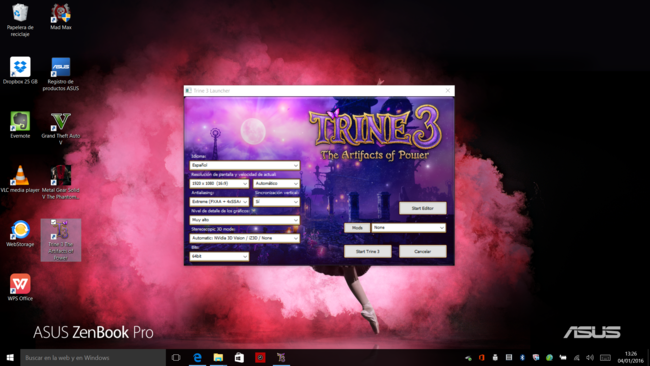This screenshot has height=366, width=650.
Task: Open the Idioma dropdown showing Español
Action: click(x=245, y=165)
